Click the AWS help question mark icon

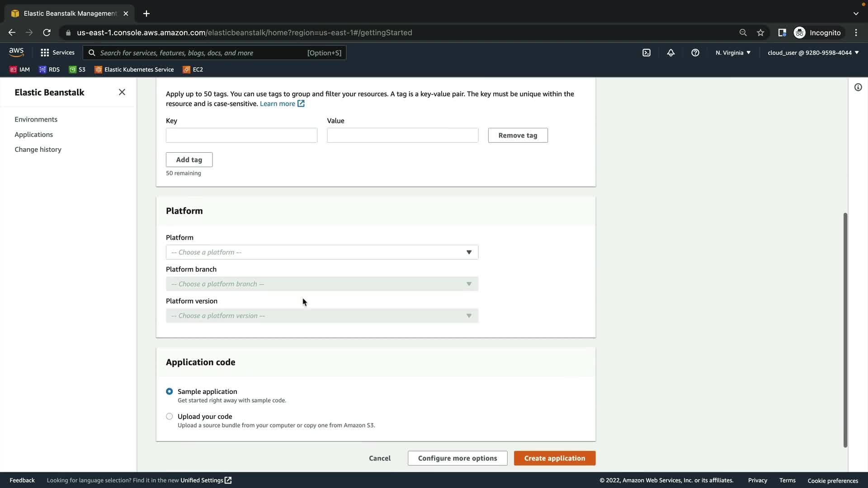coord(695,53)
